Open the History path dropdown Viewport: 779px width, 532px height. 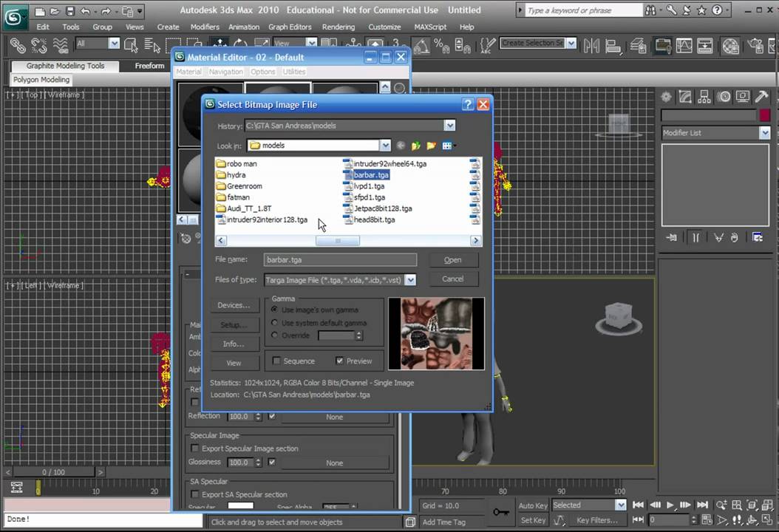[449, 126]
